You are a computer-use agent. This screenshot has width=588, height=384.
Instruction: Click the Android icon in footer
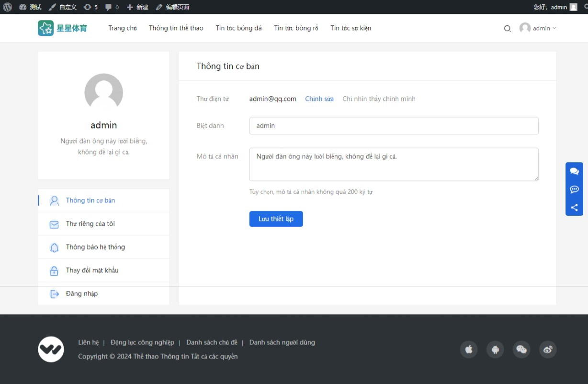(x=496, y=350)
